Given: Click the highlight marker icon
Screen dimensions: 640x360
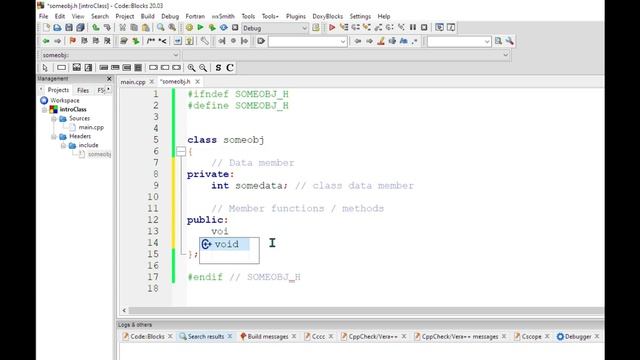Looking at the screenshot, I should coord(381,41).
